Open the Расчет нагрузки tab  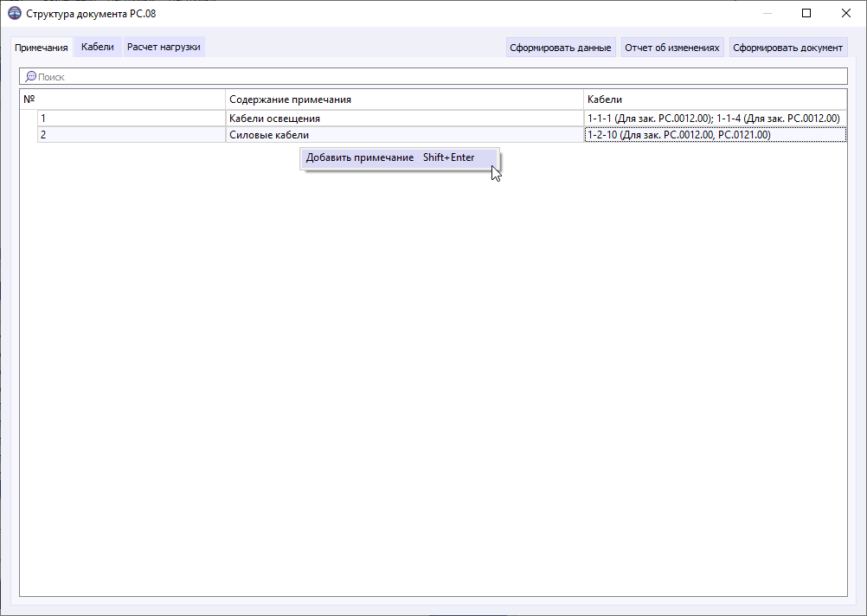(x=163, y=47)
